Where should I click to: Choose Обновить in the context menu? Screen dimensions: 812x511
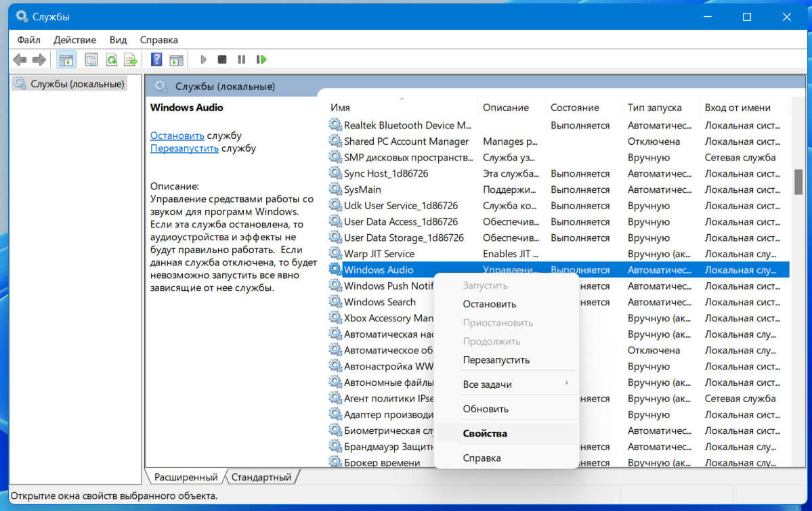coord(506,409)
